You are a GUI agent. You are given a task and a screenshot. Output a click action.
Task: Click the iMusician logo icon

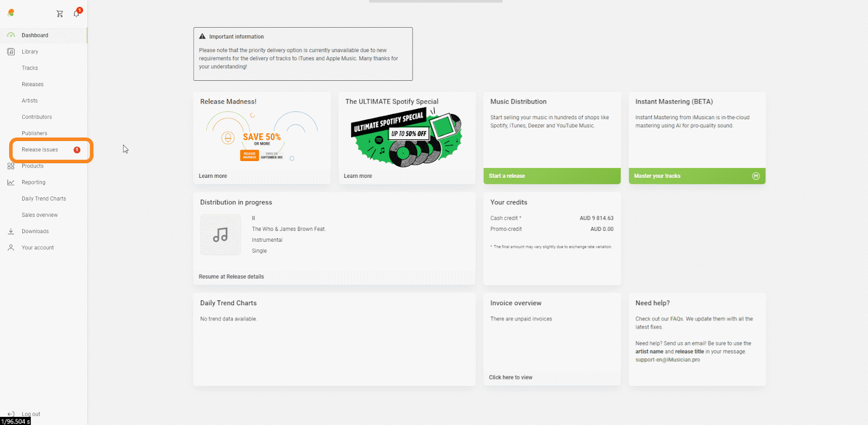pyautogui.click(x=11, y=12)
